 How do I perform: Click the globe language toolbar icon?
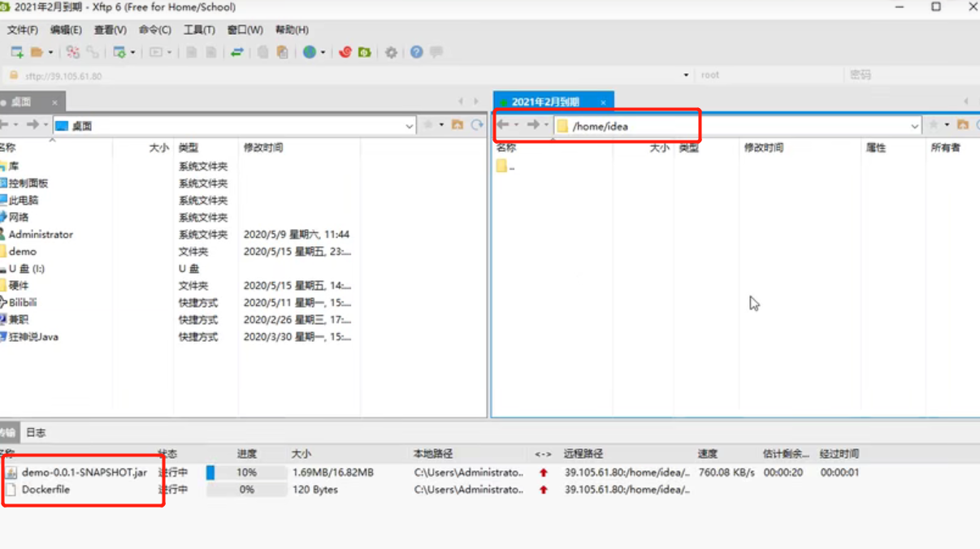pos(310,52)
